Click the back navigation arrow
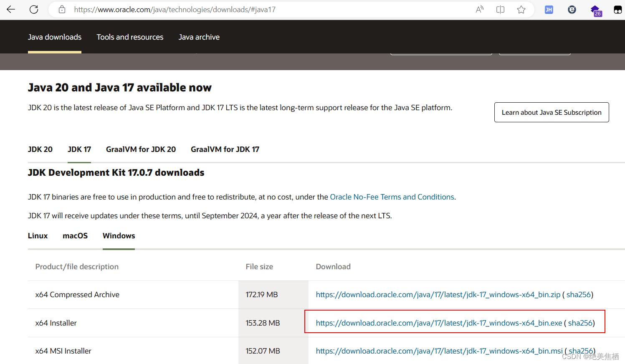The width and height of the screenshot is (625, 364). pyautogui.click(x=10, y=9)
